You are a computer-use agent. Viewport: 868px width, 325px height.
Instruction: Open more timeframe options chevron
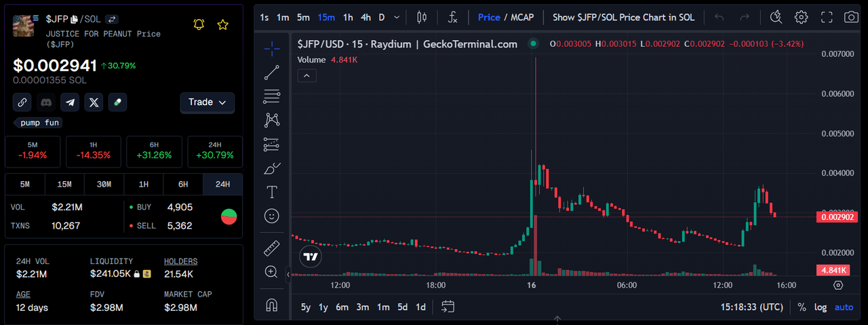(397, 17)
